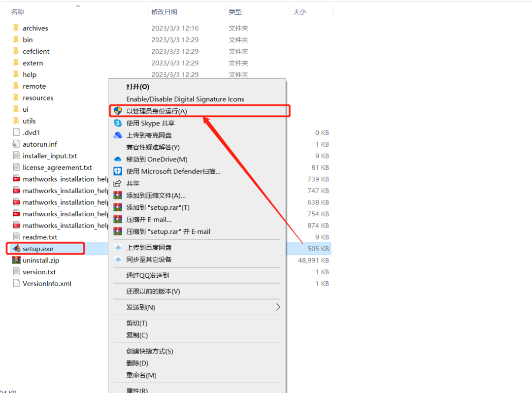
Task: Reverse sort order on 名称 column arrow
Action: click(x=77, y=7)
